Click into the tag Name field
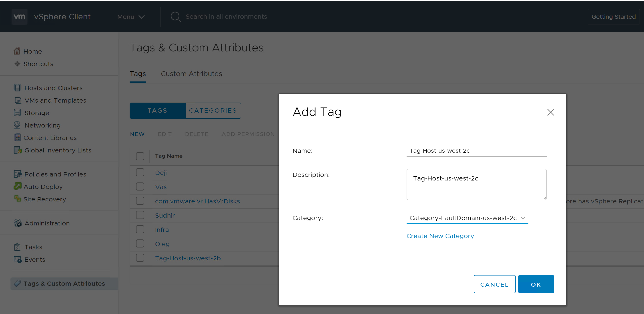The height and width of the screenshot is (314, 644). coord(476,151)
